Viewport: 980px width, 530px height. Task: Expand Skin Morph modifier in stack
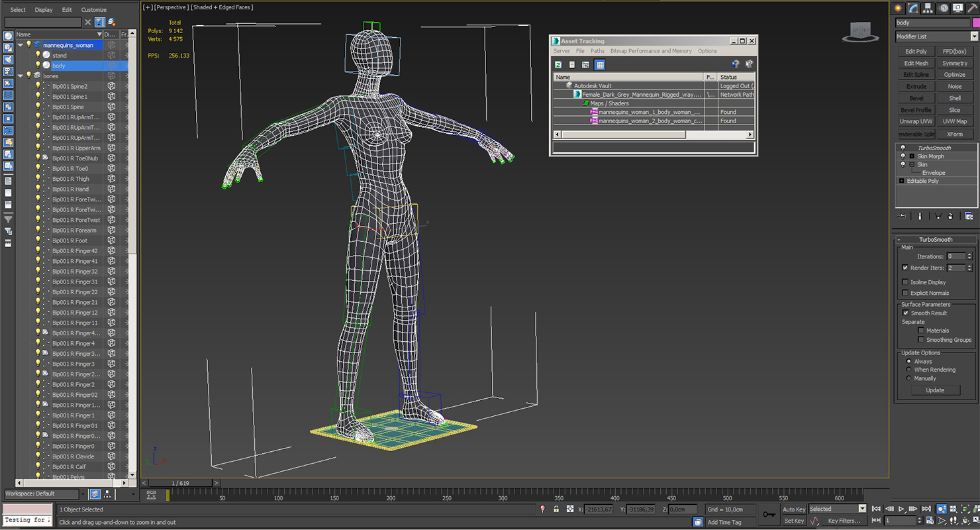pos(912,156)
